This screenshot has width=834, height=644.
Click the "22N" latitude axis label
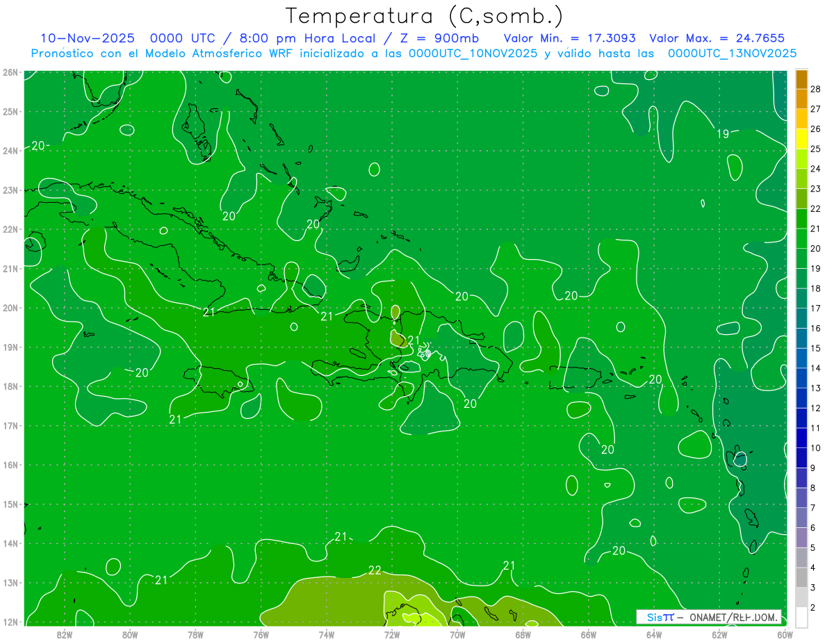pyautogui.click(x=10, y=229)
